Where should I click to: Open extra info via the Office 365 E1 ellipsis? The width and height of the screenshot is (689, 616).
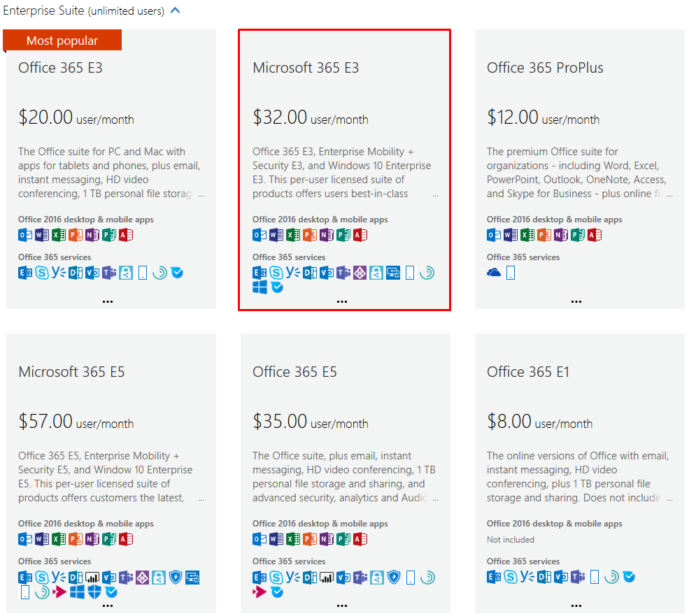click(576, 604)
